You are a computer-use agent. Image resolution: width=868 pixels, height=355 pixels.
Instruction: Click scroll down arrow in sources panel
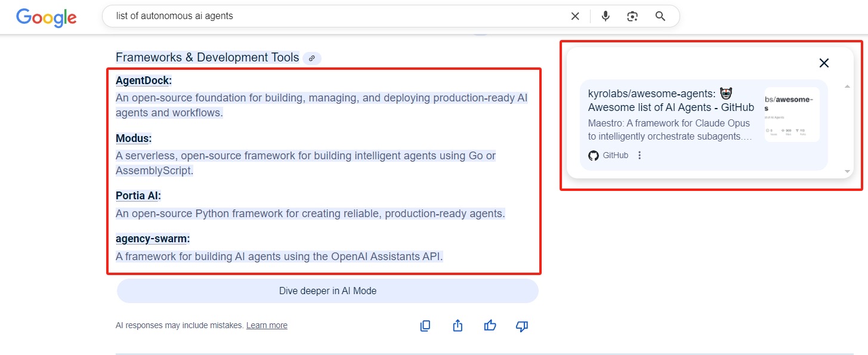click(x=847, y=172)
